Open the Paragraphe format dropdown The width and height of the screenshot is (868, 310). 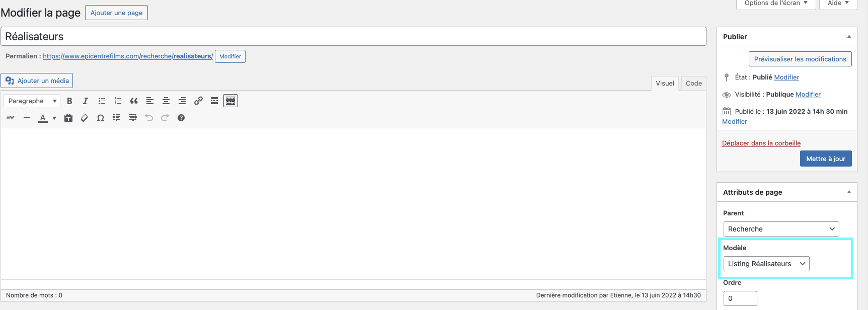32,101
